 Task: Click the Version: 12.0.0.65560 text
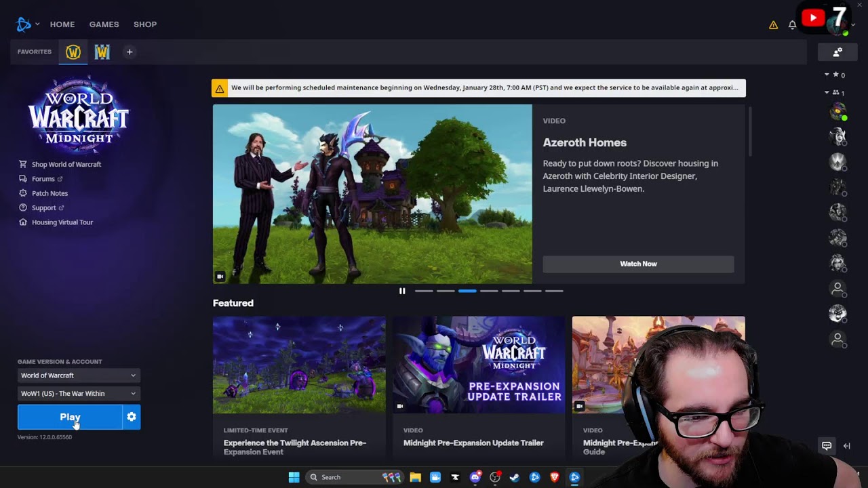(x=45, y=437)
